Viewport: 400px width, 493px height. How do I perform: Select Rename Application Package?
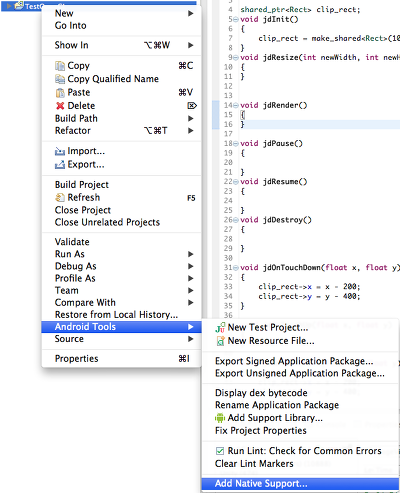[x=301, y=405]
